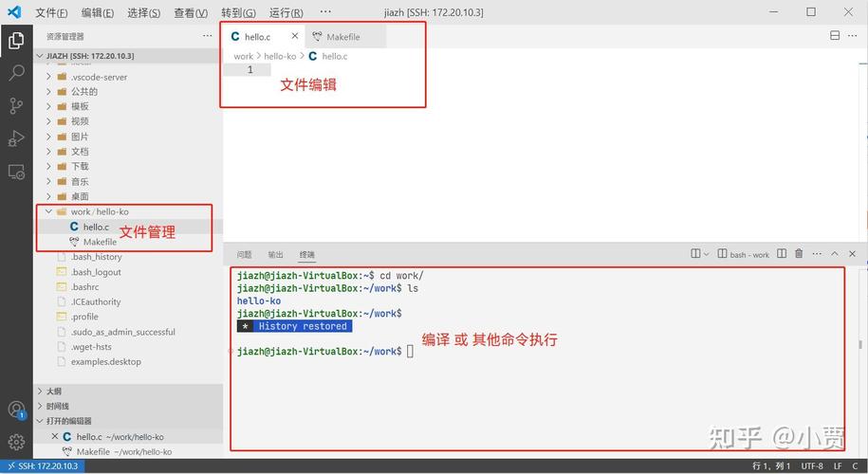Collapse the work/hello-ko folder
The image size is (868, 474).
pyautogui.click(x=128, y=211)
